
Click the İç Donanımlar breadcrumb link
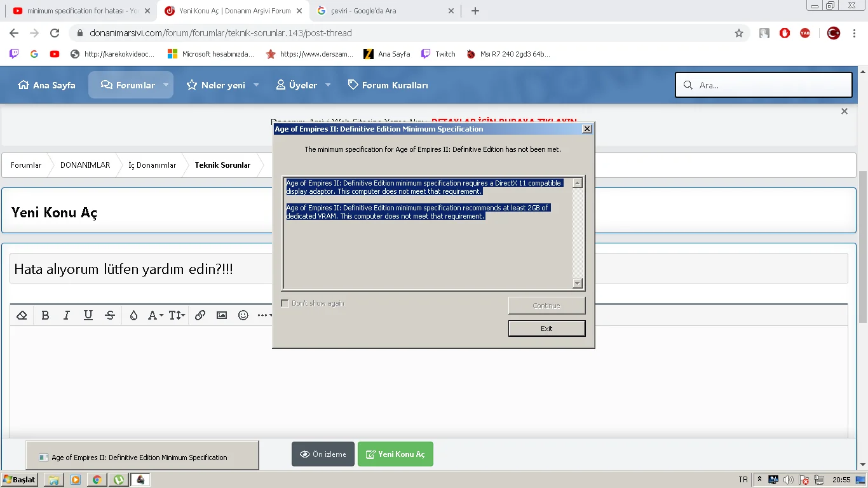tap(153, 165)
